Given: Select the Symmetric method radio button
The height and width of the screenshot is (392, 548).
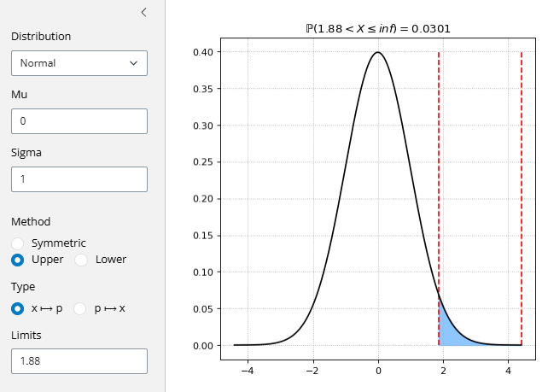Looking at the screenshot, I should click(x=18, y=243).
